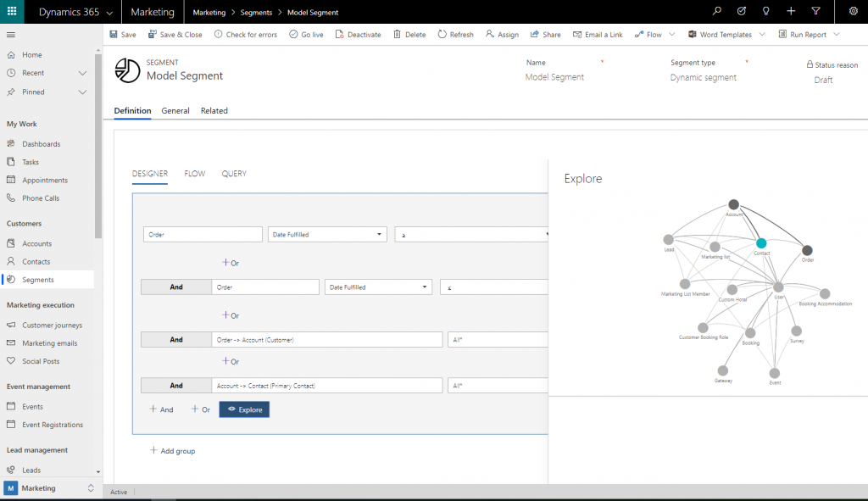868x501 pixels.
Task: Assign the segment to another user
Action: pos(502,34)
